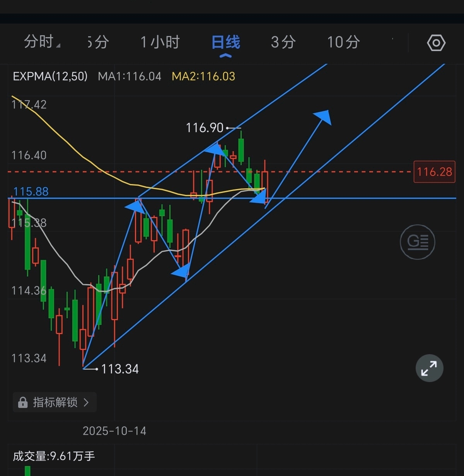Select the 116.90 high price marker

point(205,128)
